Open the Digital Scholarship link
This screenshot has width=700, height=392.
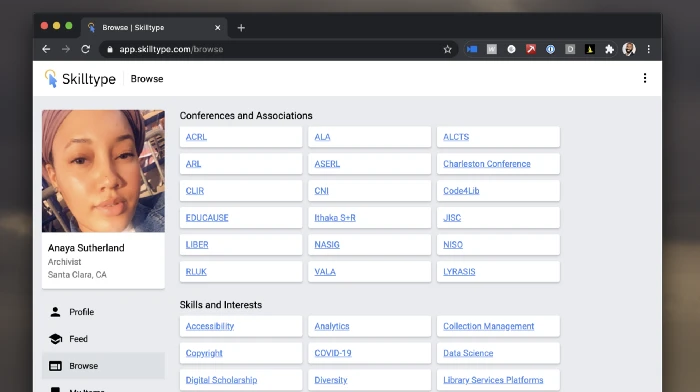tap(221, 380)
